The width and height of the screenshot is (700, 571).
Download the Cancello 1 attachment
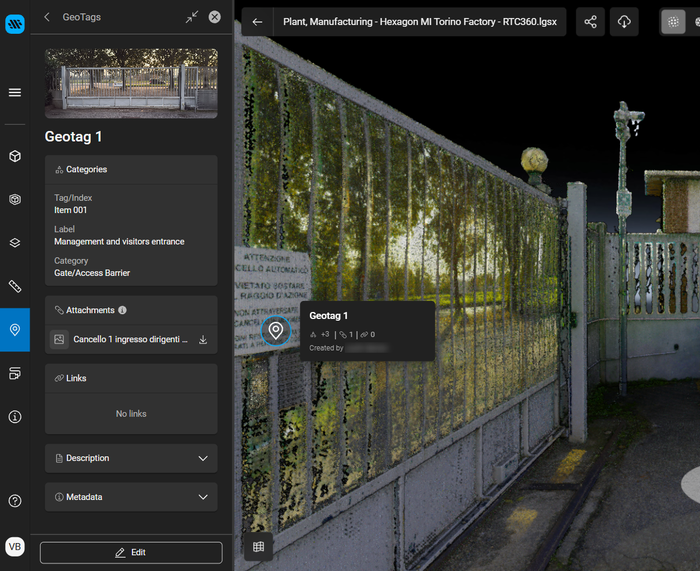203,340
